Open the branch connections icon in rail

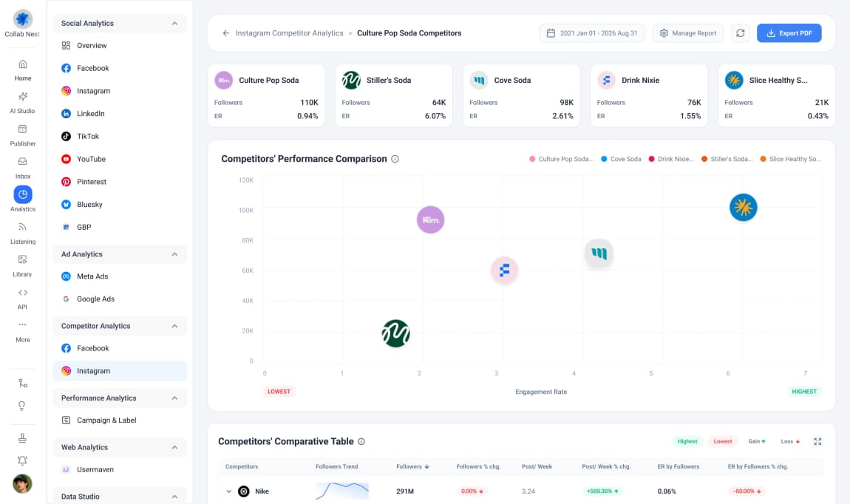(x=22, y=383)
